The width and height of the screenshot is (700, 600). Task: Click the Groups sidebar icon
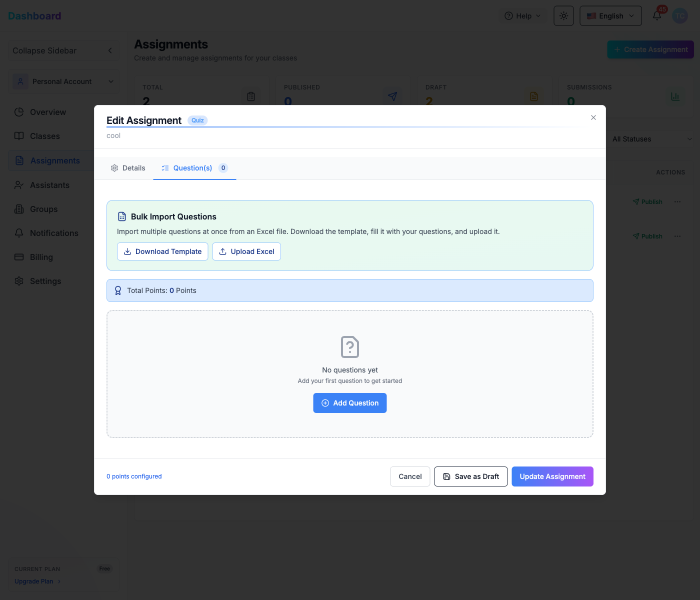point(18,209)
